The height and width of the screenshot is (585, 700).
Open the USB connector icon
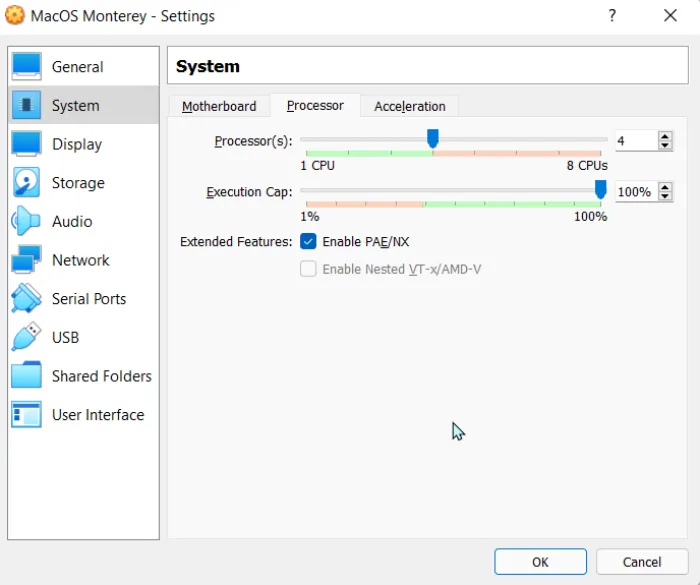(26, 337)
